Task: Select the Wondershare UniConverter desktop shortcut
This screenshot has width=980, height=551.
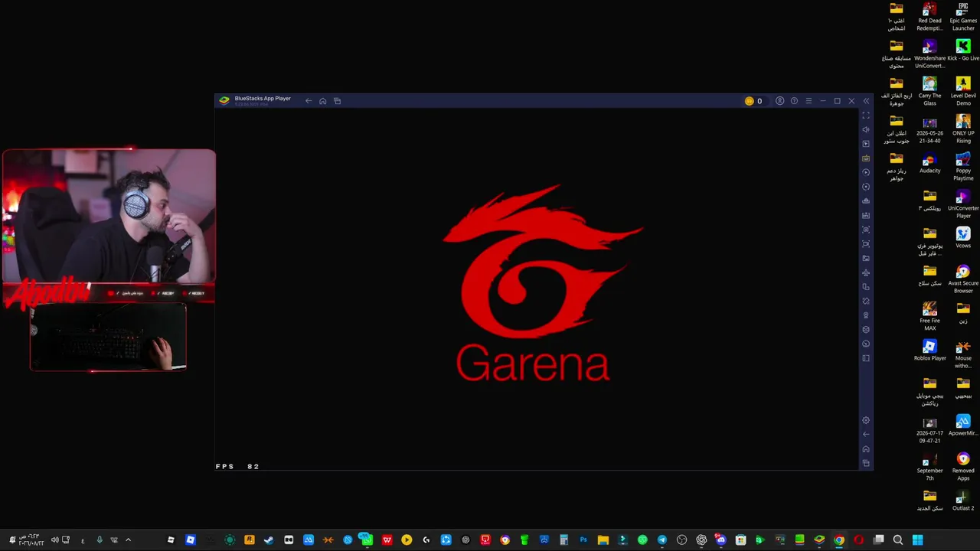Action: (929, 54)
